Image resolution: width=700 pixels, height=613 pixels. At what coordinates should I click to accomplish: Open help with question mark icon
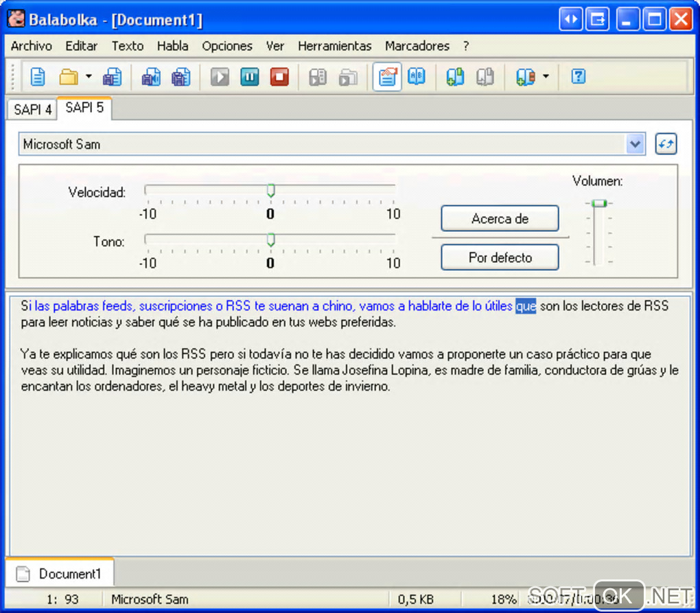pyautogui.click(x=578, y=76)
